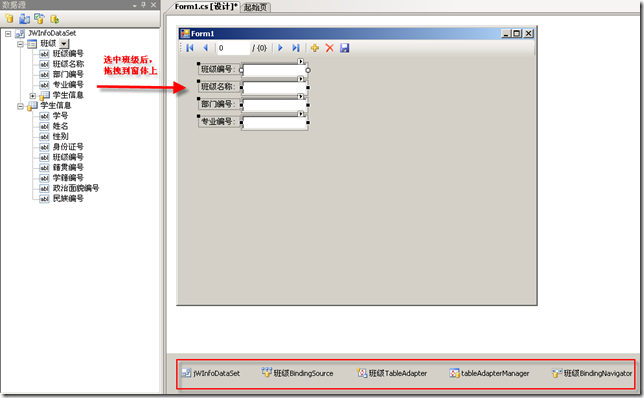Click the /{0} record count label
The height and width of the screenshot is (398, 644).
click(260, 48)
